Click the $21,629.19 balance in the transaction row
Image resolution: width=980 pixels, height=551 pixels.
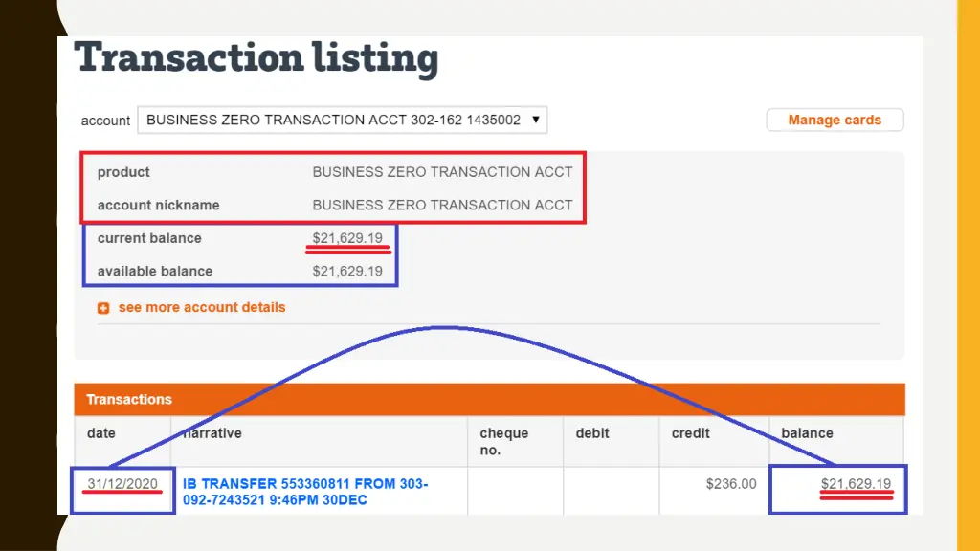(x=856, y=484)
